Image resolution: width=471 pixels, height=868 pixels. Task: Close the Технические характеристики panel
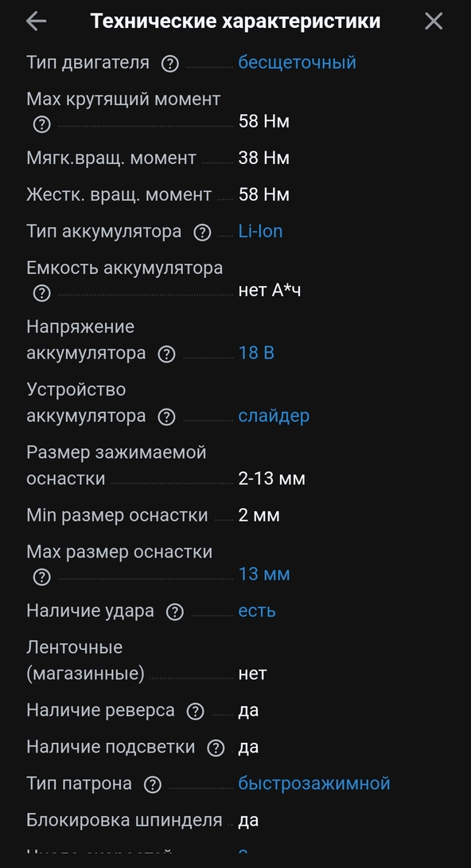coord(434,21)
